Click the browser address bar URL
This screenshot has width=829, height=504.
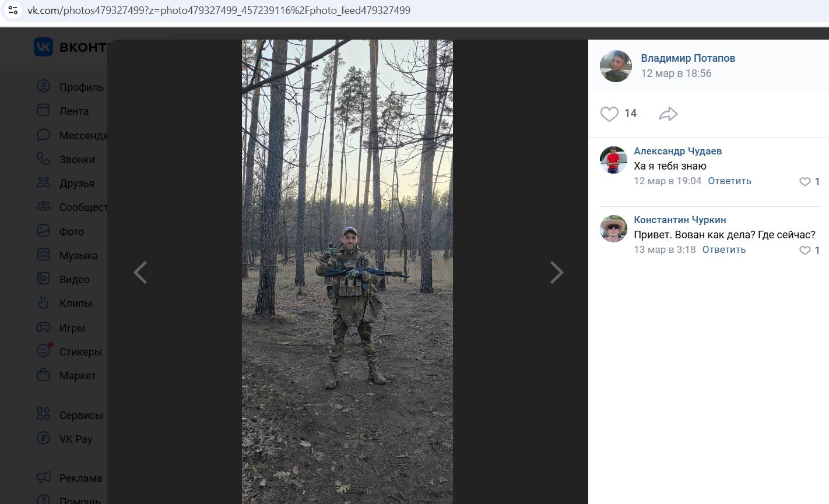(x=219, y=10)
